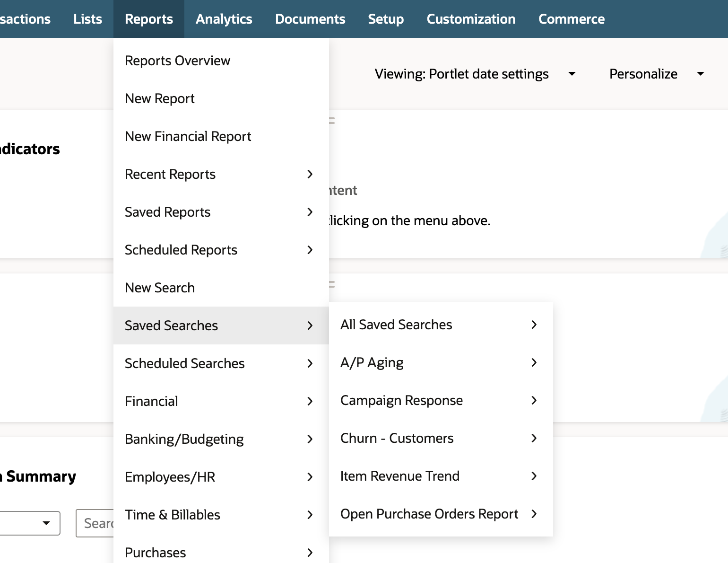
Task: Open the A/P Aging saved search
Action: [x=441, y=362]
